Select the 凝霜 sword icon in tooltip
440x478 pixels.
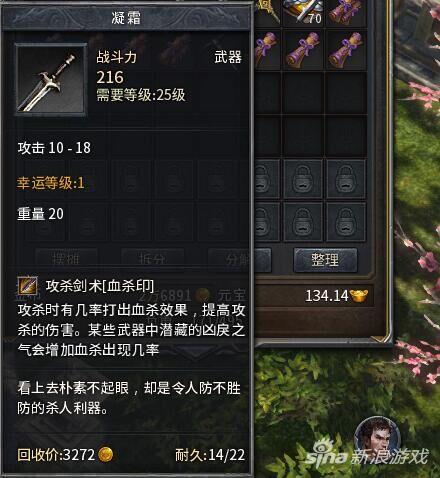coord(51,79)
